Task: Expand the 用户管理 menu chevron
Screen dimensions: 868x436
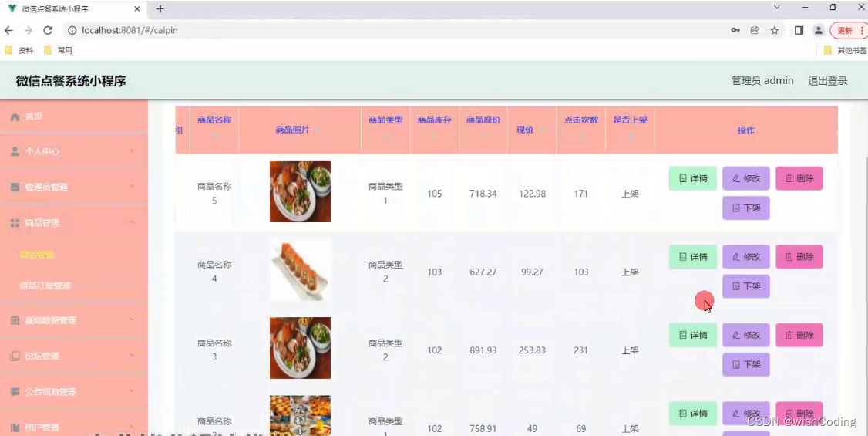Action: (x=132, y=426)
